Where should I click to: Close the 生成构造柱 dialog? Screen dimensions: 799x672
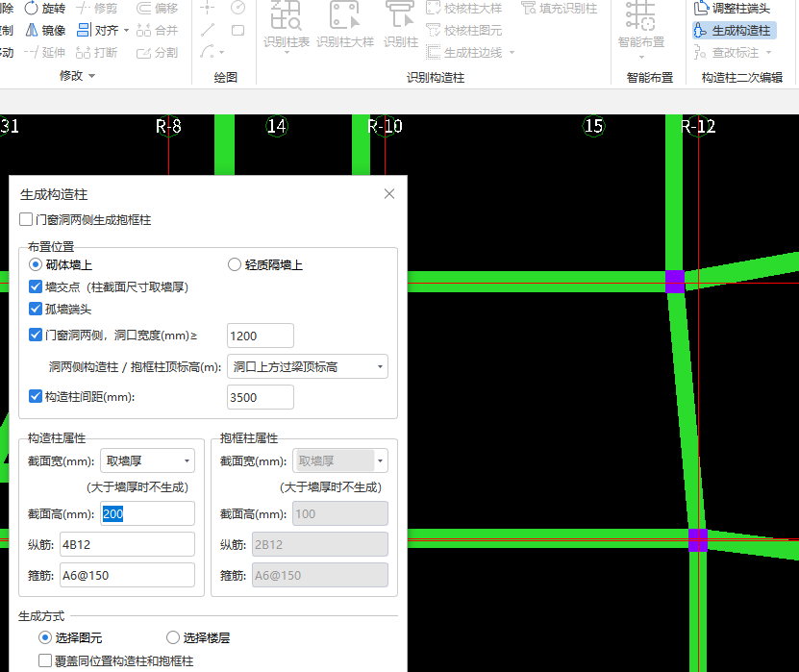(x=388, y=193)
